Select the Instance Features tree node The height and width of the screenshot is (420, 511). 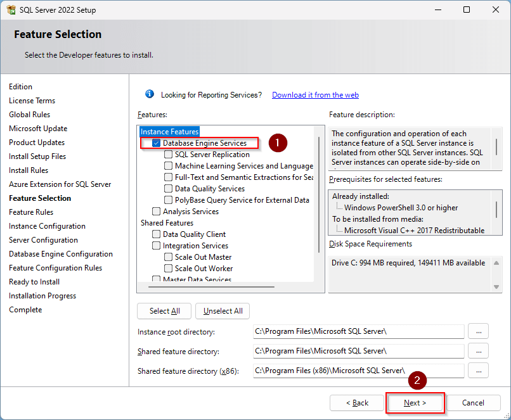pyautogui.click(x=169, y=132)
